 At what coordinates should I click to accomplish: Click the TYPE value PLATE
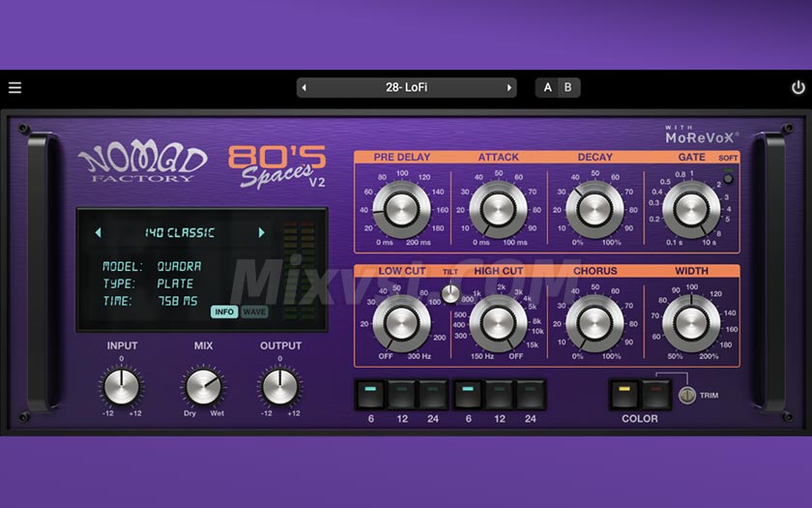click(175, 284)
